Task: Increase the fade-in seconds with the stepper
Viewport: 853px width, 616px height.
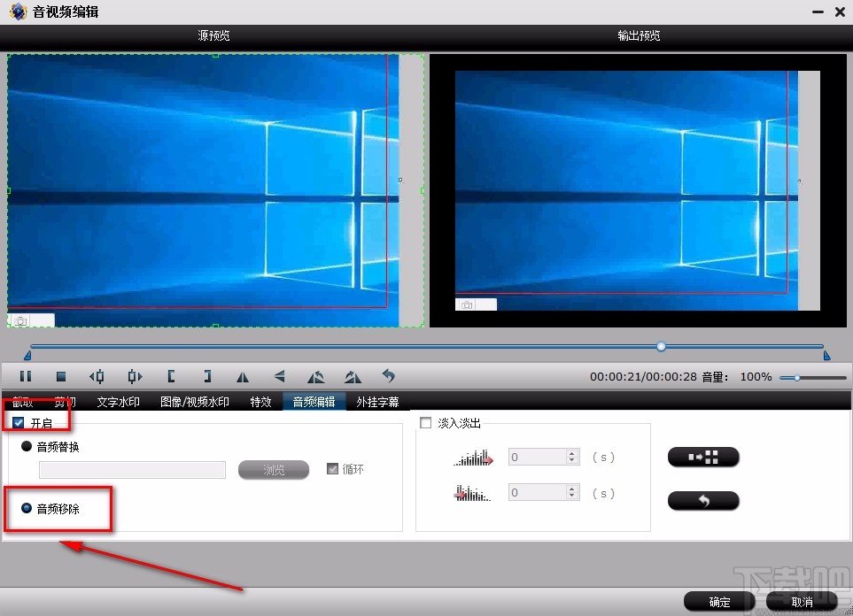Action: coord(571,452)
